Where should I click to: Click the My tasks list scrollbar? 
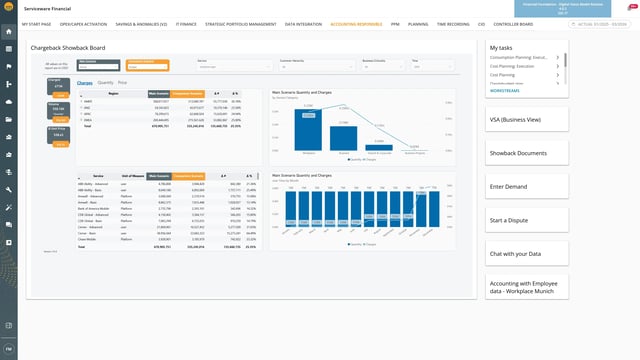pos(565,60)
